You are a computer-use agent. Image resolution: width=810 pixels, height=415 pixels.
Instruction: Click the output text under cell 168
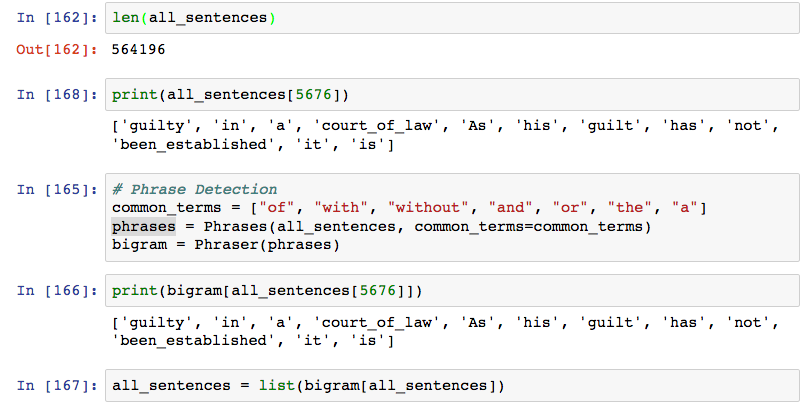pos(445,135)
